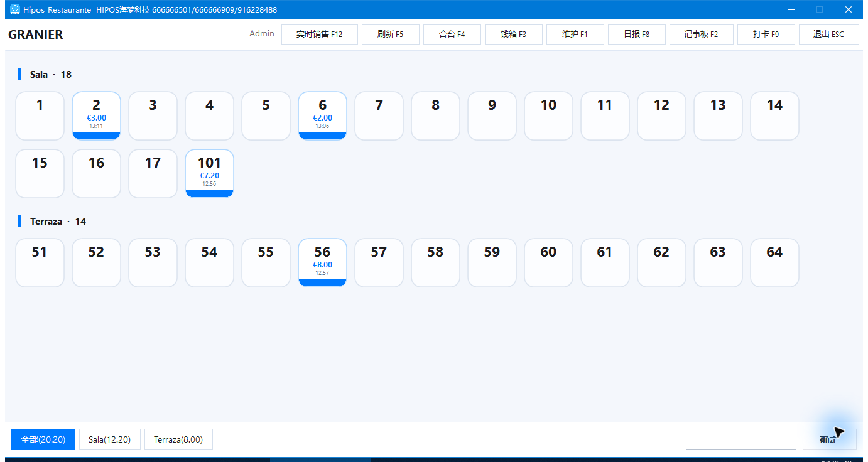This screenshot has width=868, height=462.
Task: Click the 刷新 F5 refresh button
Action: [390, 35]
